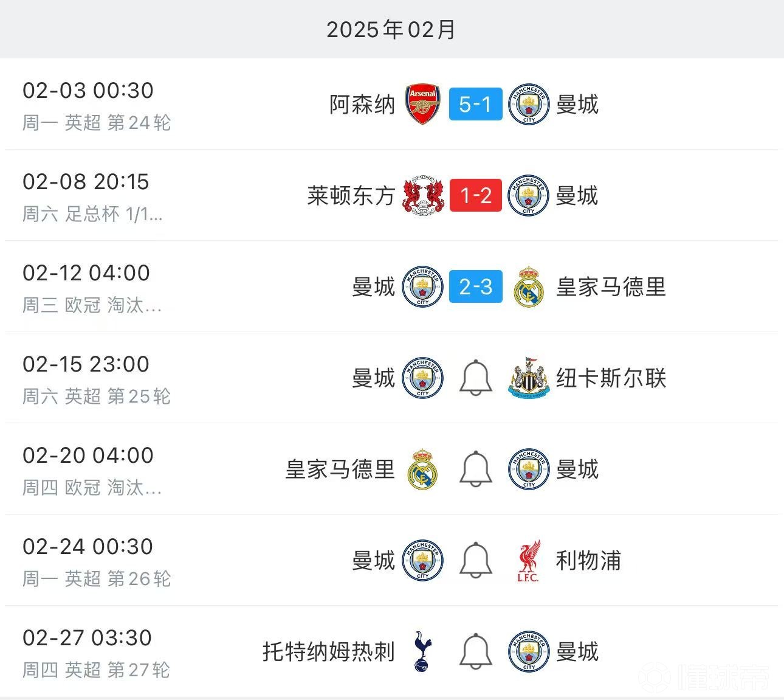Viewport: 784px width, 700px height.
Task: Open the Leyton Orient crest icon
Action: coord(422,195)
